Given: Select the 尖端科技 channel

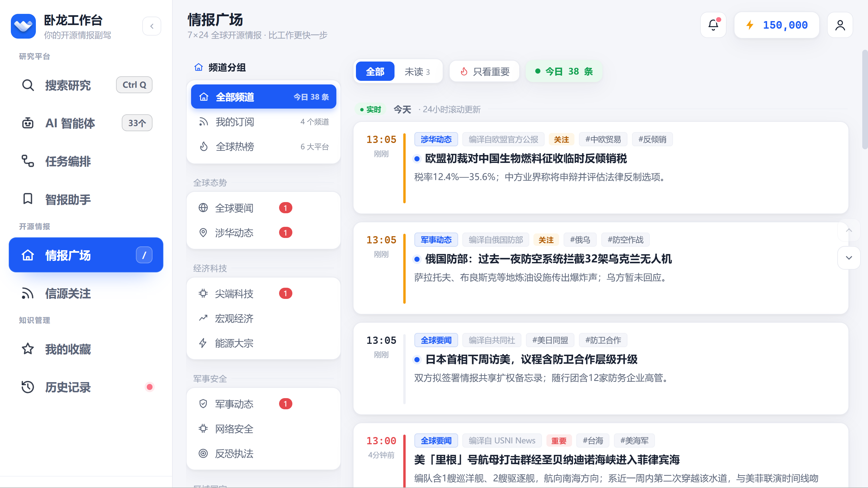Looking at the screenshot, I should point(263,293).
